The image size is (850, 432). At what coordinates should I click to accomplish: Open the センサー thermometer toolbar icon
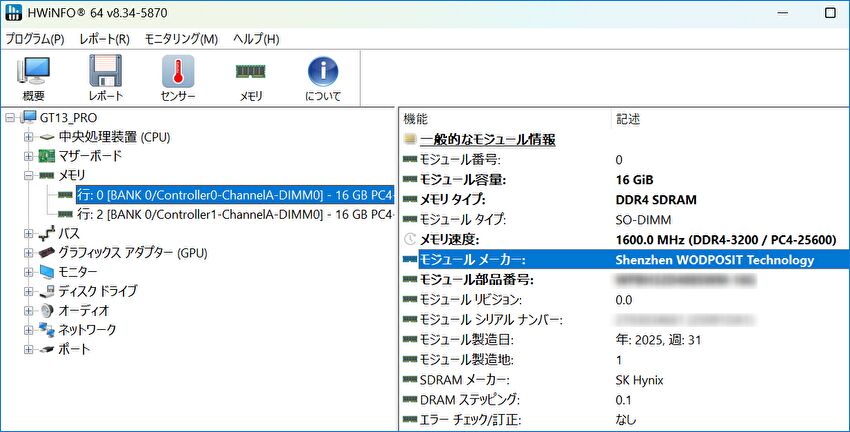178,78
